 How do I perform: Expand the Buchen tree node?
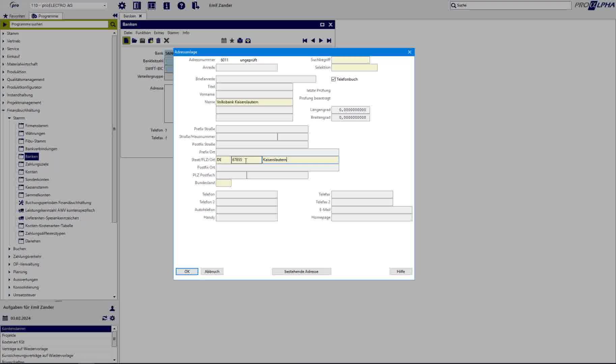pyautogui.click(x=9, y=249)
